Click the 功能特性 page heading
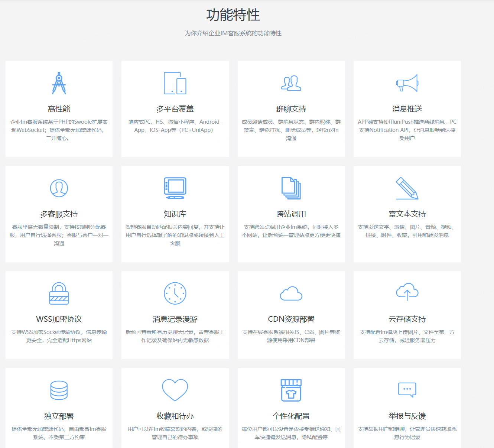 point(233,15)
